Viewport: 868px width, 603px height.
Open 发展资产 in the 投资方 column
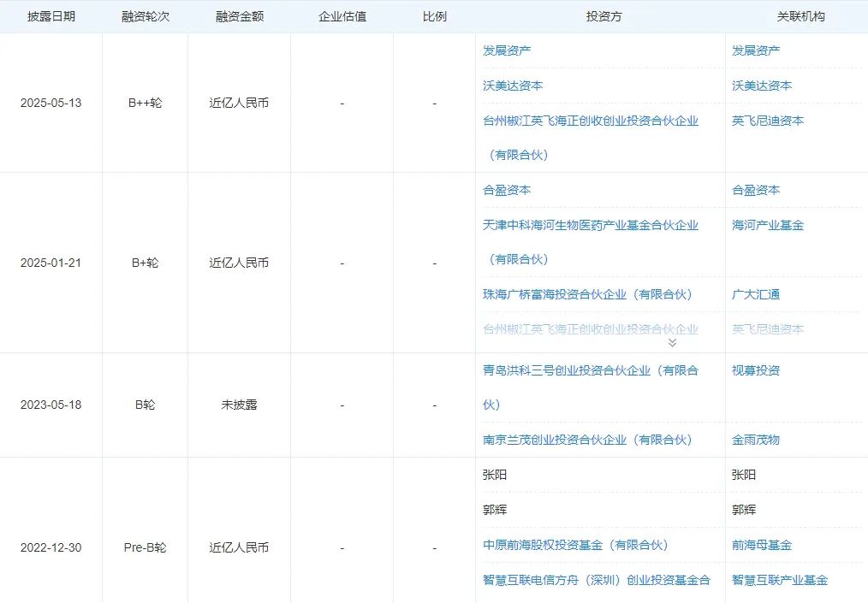507,50
